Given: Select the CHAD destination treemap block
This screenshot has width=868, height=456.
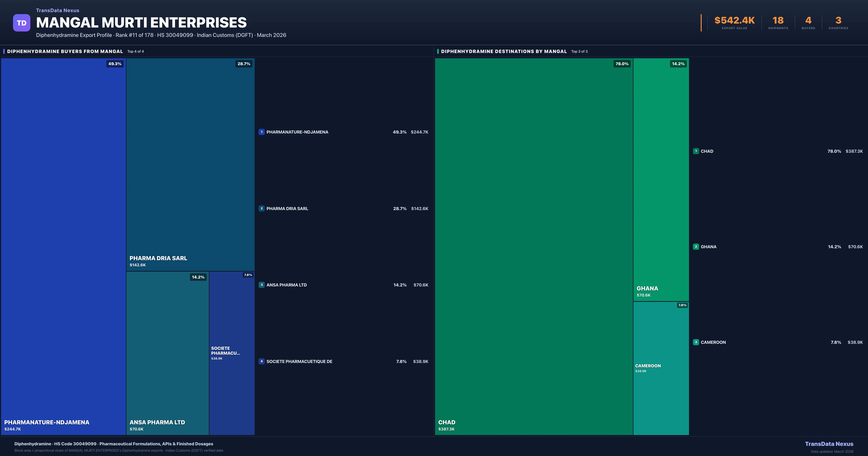Looking at the screenshot, I should (534, 246).
